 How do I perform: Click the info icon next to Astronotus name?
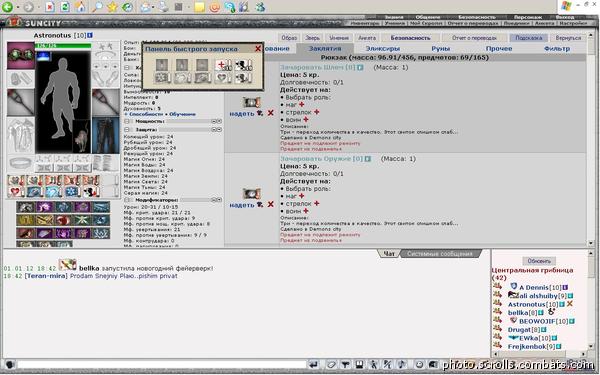90,36
